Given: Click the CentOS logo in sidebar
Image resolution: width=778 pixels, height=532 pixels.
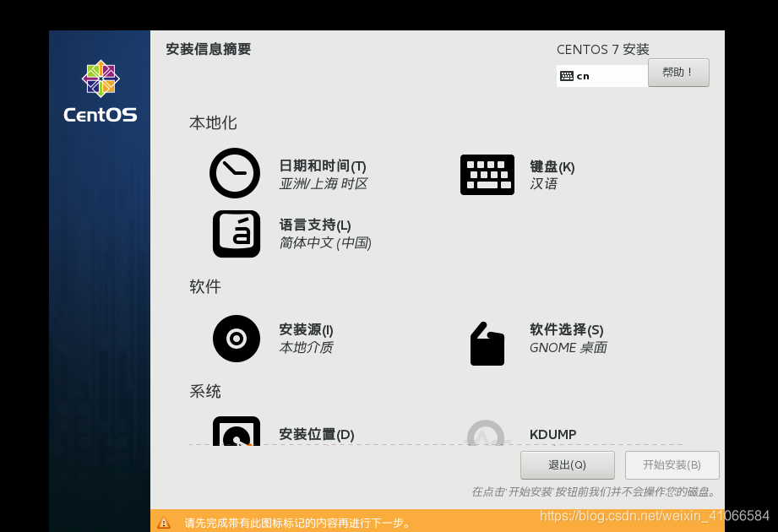Looking at the screenshot, I should pyautogui.click(x=101, y=92).
